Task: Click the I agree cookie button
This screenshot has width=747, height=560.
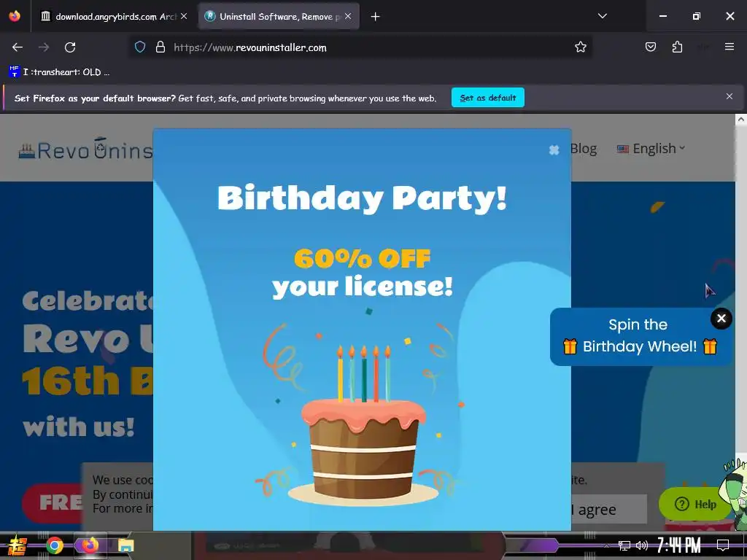Action: click(609, 510)
